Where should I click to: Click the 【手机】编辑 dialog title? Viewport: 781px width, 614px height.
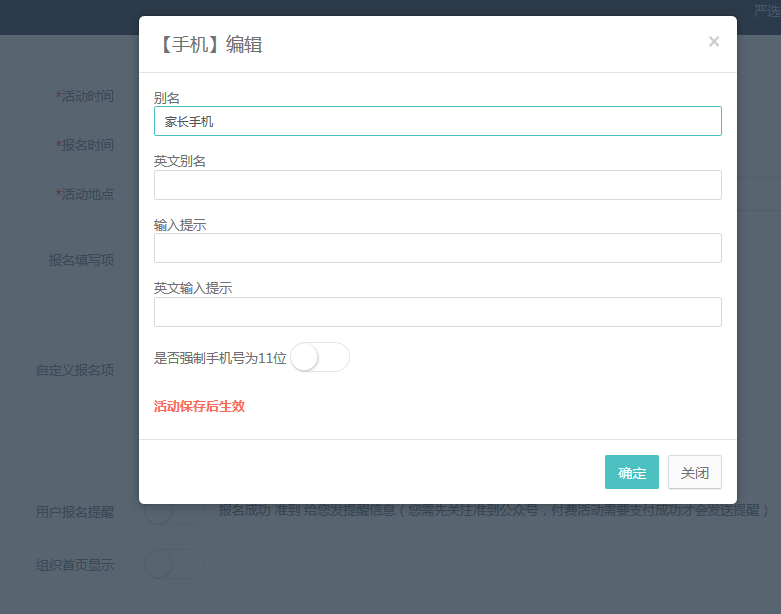pos(209,45)
